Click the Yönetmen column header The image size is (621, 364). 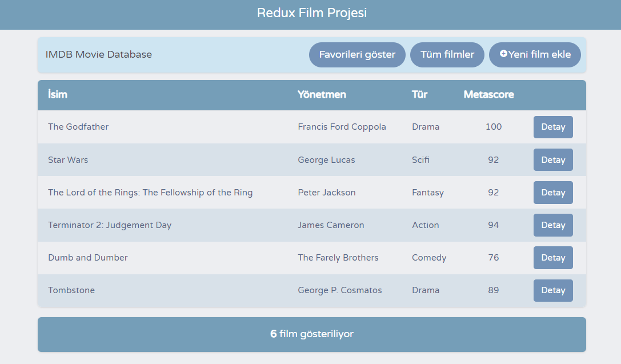click(x=322, y=94)
